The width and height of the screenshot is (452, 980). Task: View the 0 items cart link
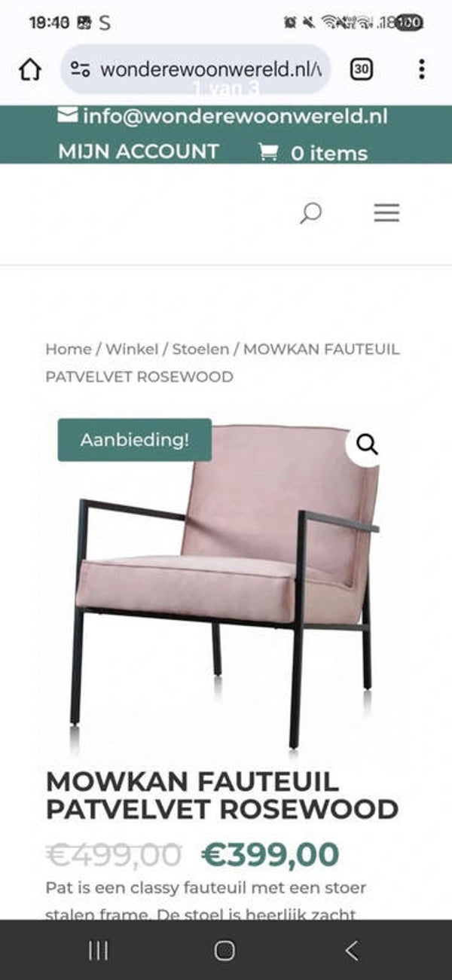click(329, 153)
